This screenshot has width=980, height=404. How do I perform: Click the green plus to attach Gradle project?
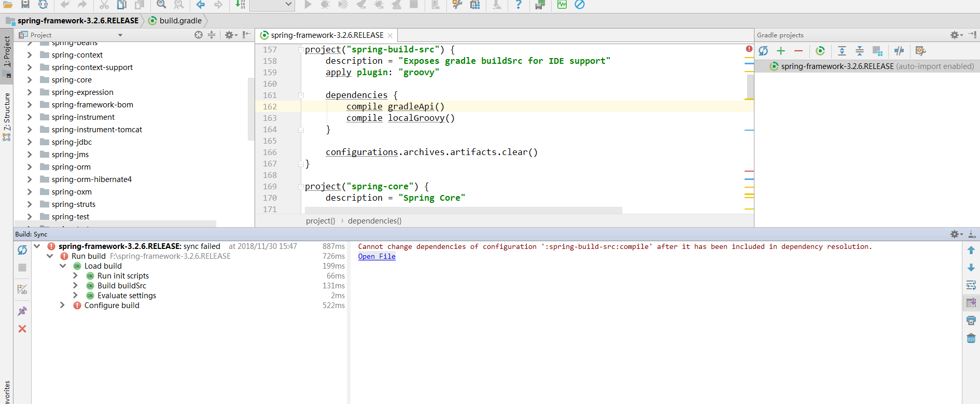781,51
